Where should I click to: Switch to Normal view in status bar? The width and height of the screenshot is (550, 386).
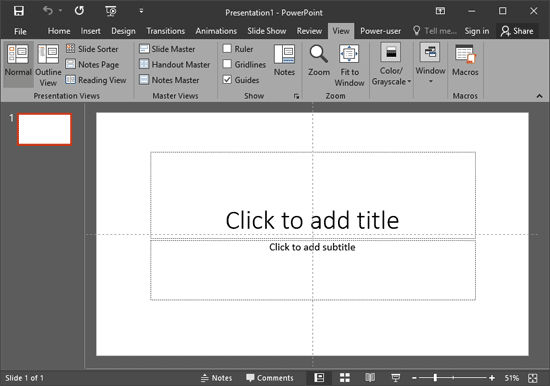[319, 378]
